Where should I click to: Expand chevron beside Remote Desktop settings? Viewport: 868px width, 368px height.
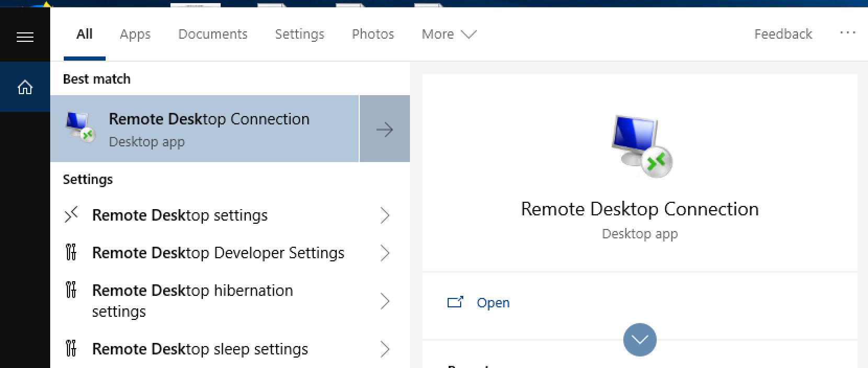coord(385,215)
